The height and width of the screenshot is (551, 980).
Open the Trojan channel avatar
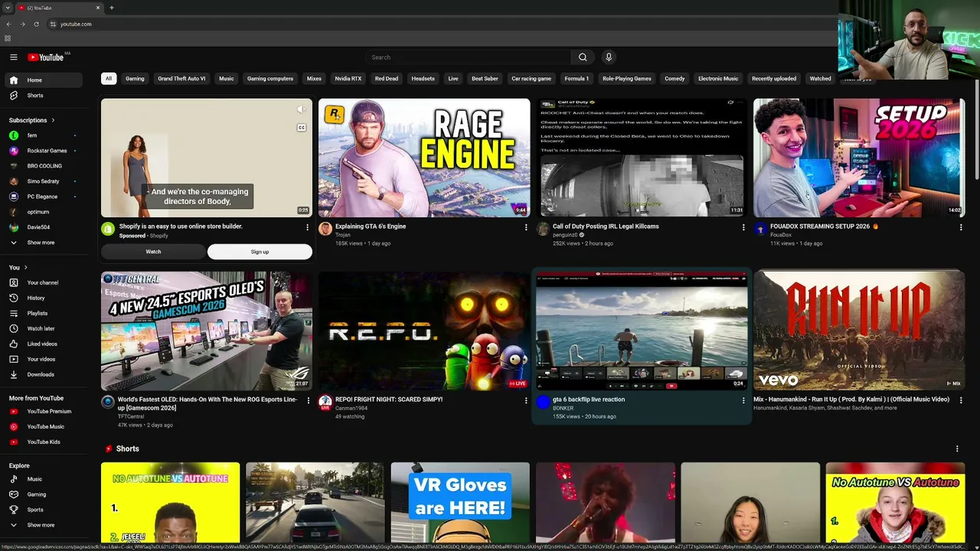325,229
